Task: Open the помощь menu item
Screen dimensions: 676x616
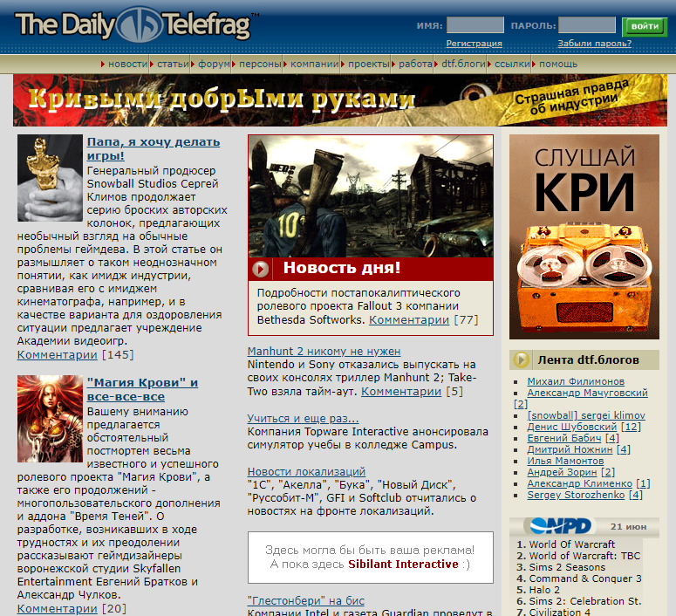Action: [558, 64]
